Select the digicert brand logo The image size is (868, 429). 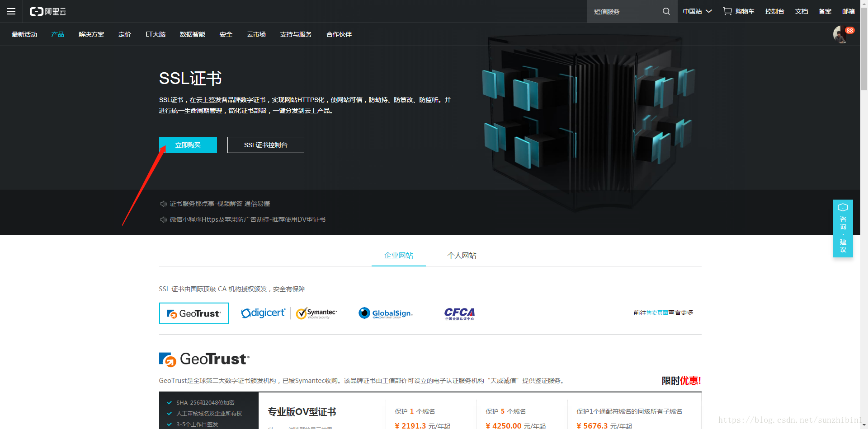pos(263,313)
